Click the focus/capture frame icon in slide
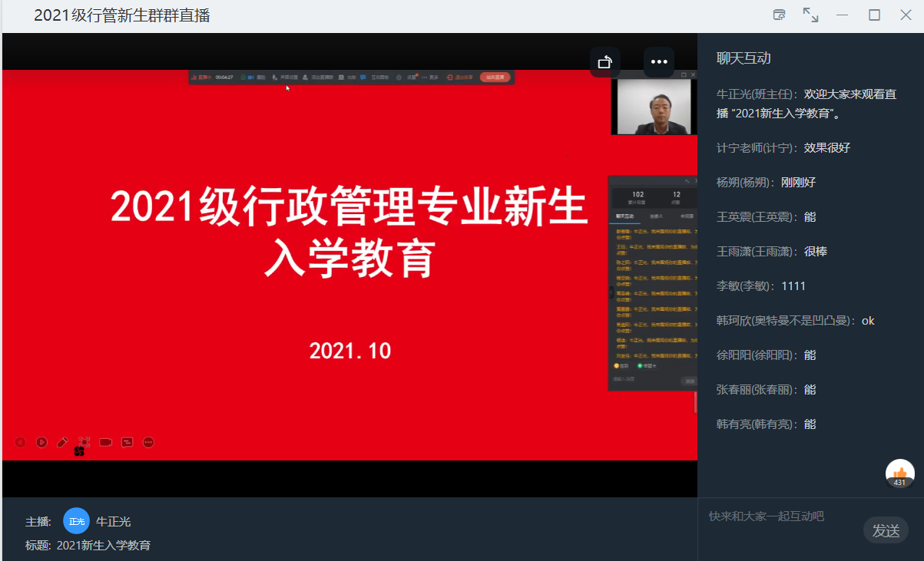The image size is (924, 561). 84,442
